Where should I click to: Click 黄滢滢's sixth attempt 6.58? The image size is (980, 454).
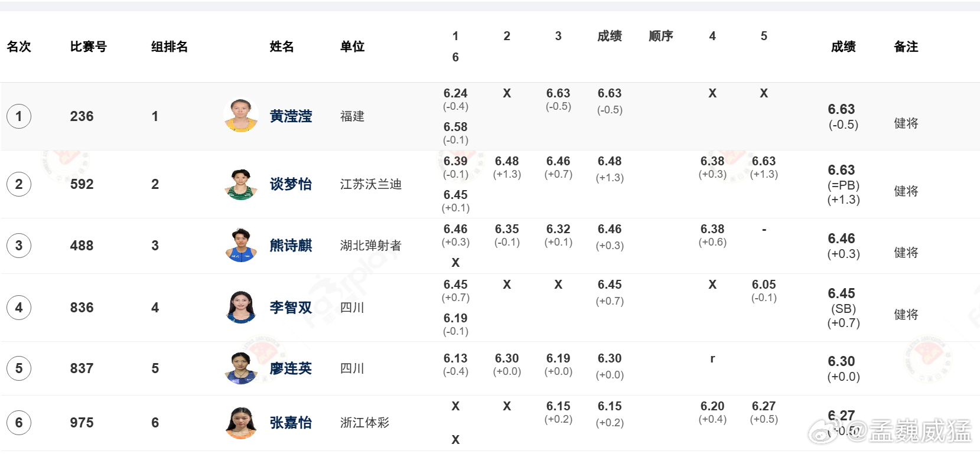pos(455,127)
